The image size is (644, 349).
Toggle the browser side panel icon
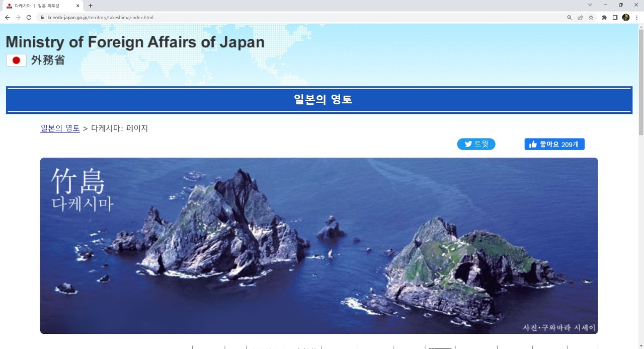click(615, 17)
